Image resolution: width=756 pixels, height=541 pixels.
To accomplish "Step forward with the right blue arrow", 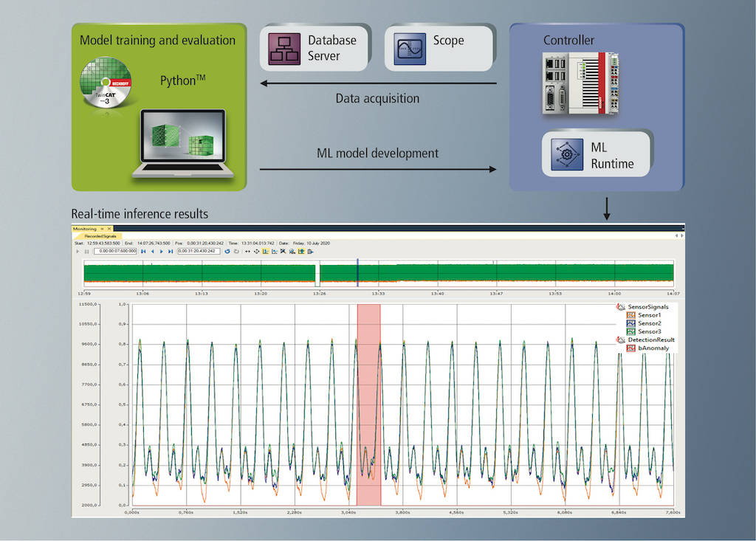I will (162, 251).
